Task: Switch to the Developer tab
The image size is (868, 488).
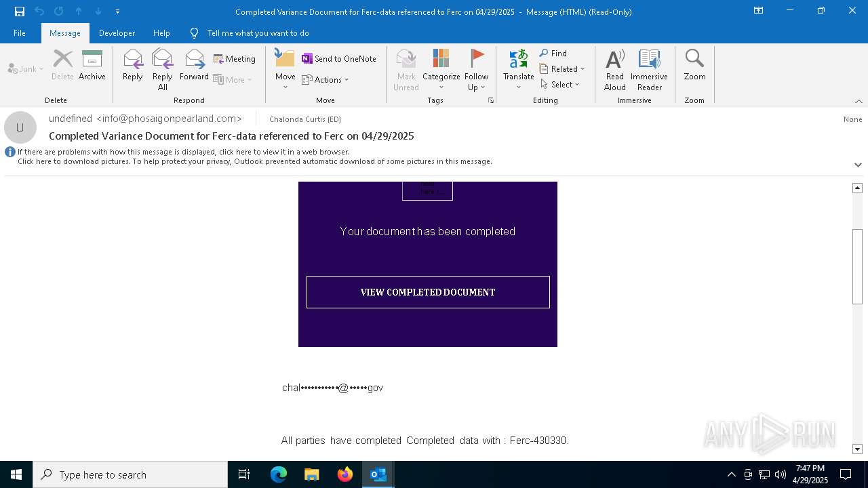Action: pyautogui.click(x=117, y=33)
